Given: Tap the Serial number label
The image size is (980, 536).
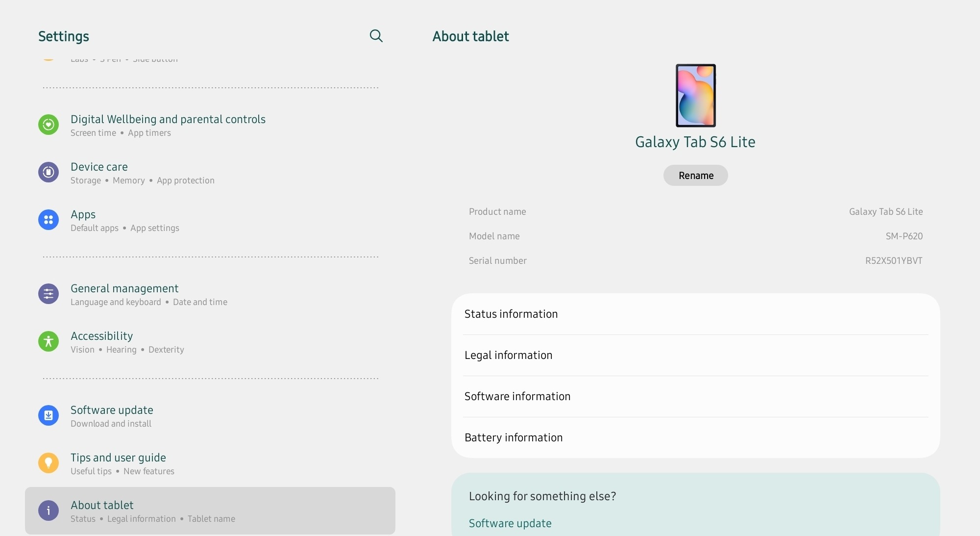Looking at the screenshot, I should click(497, 260).
